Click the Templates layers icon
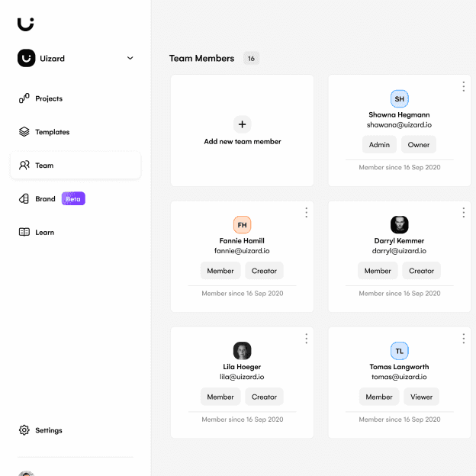 (x=24, y=132)
